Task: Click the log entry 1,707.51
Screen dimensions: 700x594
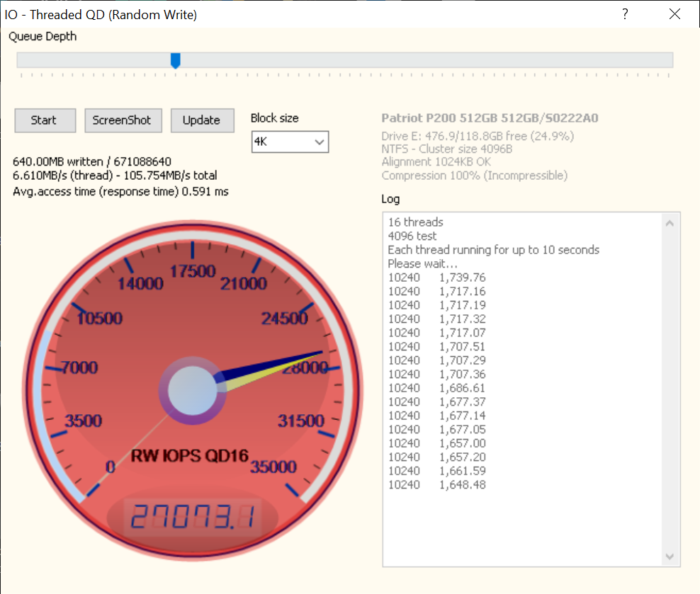Action: (436, 346)
